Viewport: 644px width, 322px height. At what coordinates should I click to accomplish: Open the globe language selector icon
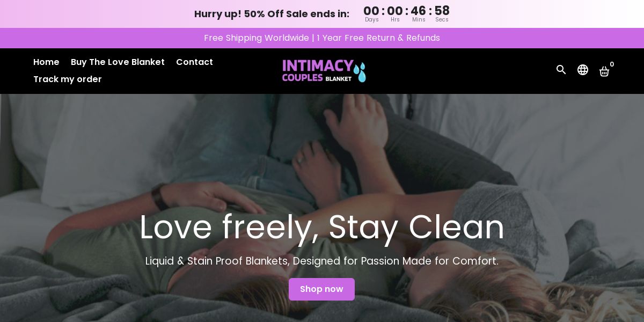click(583, 70)
